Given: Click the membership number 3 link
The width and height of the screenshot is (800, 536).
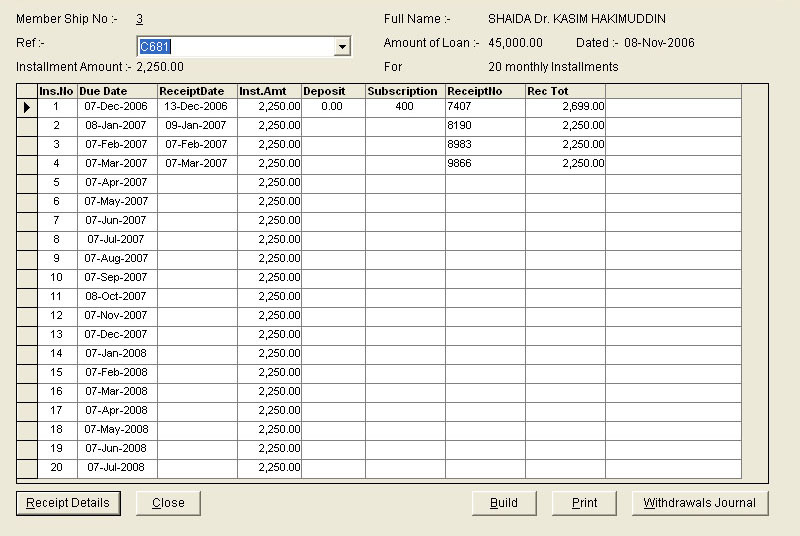Looking at the screenshot, I should pyautogui.click(x=140, y=19).
